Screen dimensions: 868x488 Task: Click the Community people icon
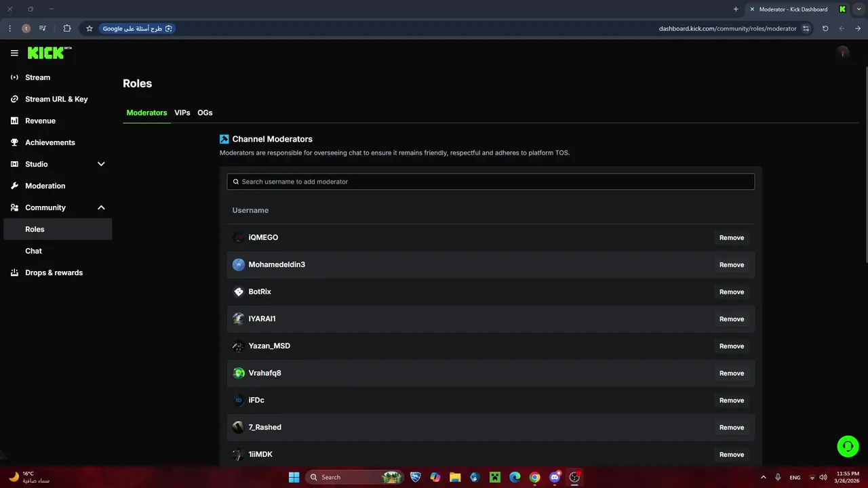click(14, 207)
